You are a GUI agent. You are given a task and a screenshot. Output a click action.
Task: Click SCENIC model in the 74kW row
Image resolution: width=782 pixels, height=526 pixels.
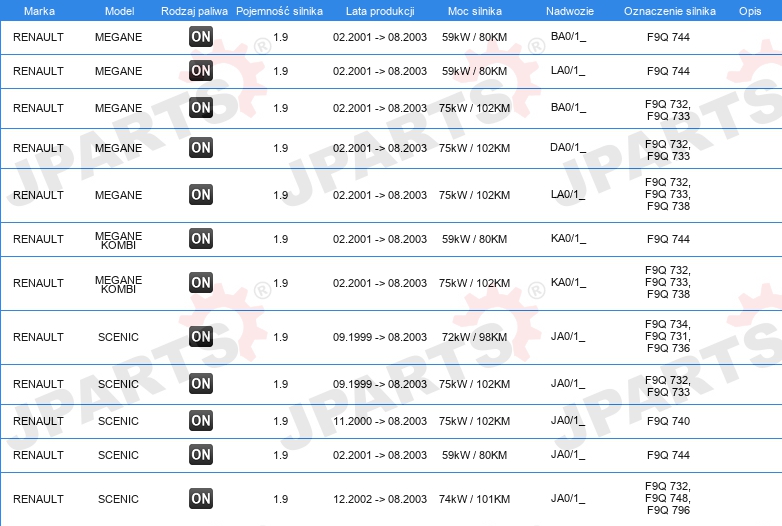118,499
